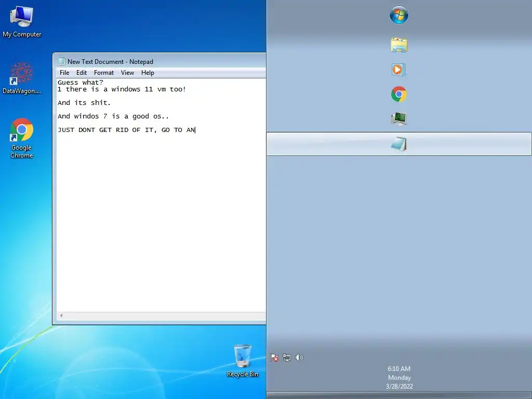The height and width of the screenshot is (399, 532).
Task: Open the Edit menu in Notepad
Action: (x=82, y=73)
